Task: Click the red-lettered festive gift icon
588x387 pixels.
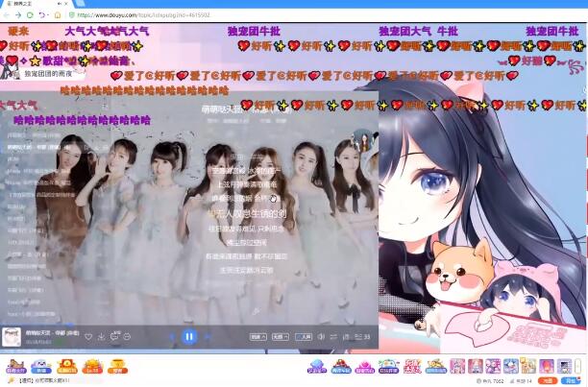Action: coord(412,366)
